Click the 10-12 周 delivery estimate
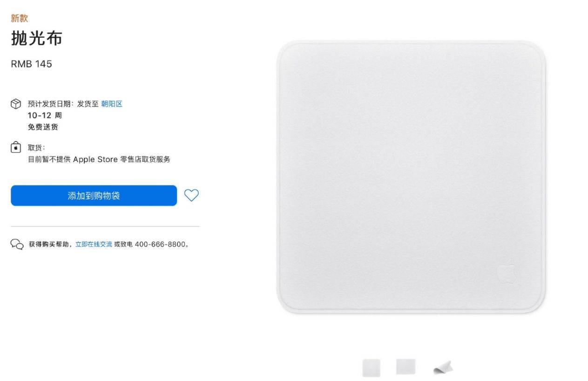 point(45,116)
